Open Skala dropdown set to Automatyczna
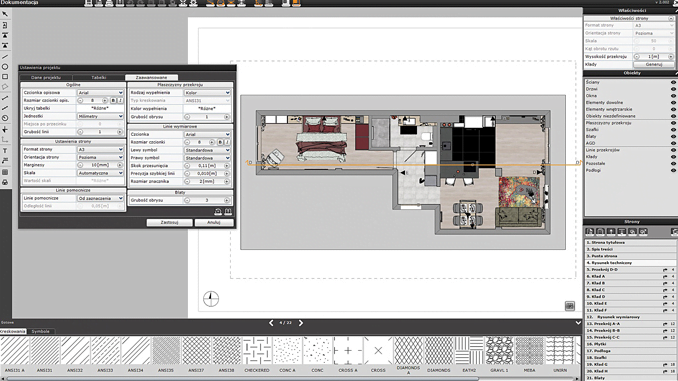The width and height of the screenshot is (678, 381). (100, 173)
